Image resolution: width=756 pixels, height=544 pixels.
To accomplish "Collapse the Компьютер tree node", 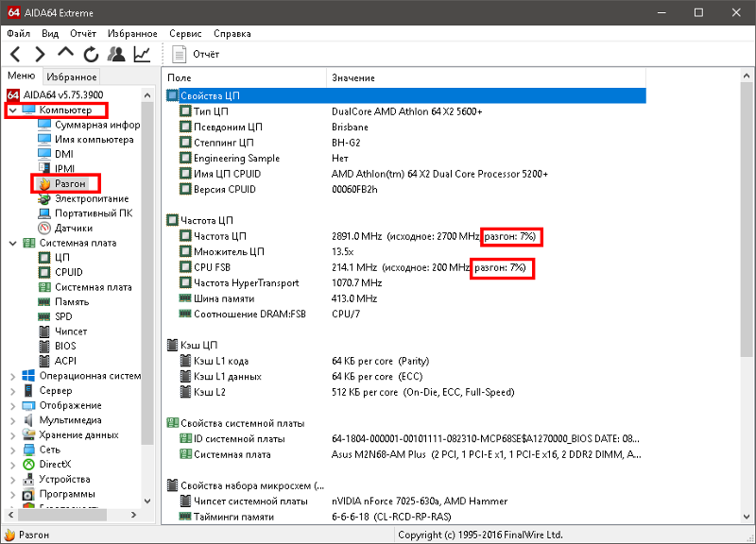I will [x=13, y=110].
